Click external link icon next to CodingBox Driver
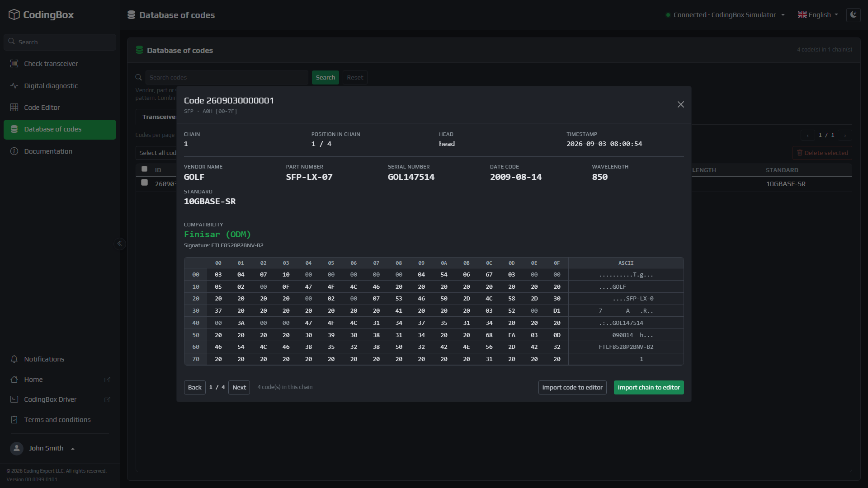 107,399
